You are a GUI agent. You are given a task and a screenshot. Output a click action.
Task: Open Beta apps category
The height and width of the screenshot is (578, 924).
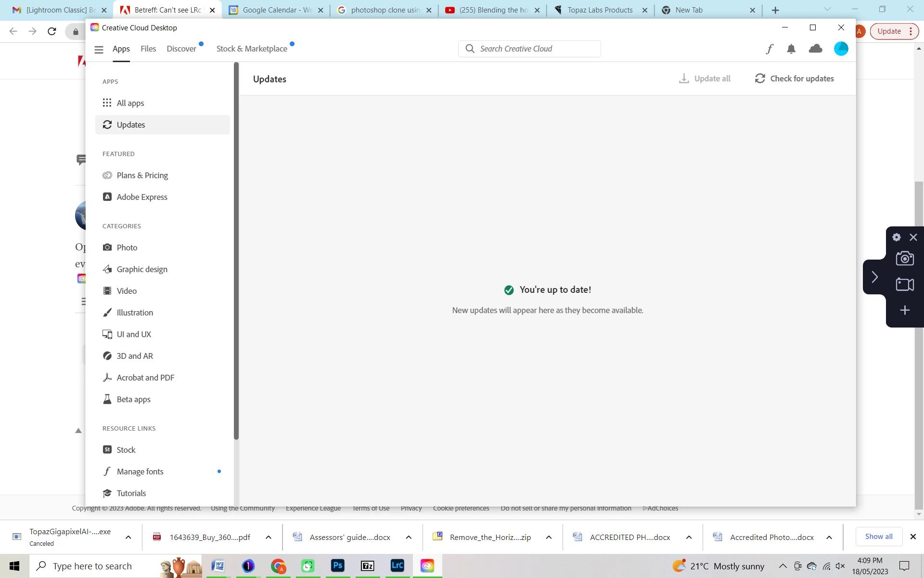[x=133, y=399]
